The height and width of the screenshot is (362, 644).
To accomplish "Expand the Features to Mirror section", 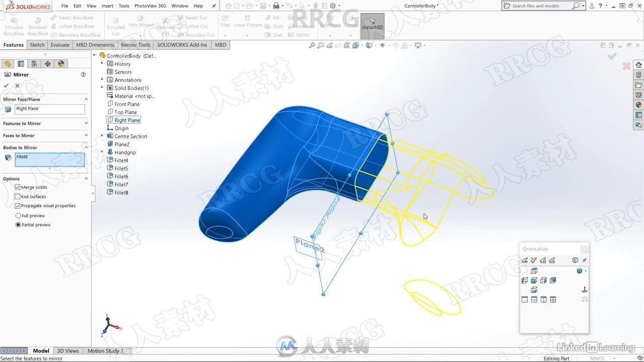I will 86,123.
